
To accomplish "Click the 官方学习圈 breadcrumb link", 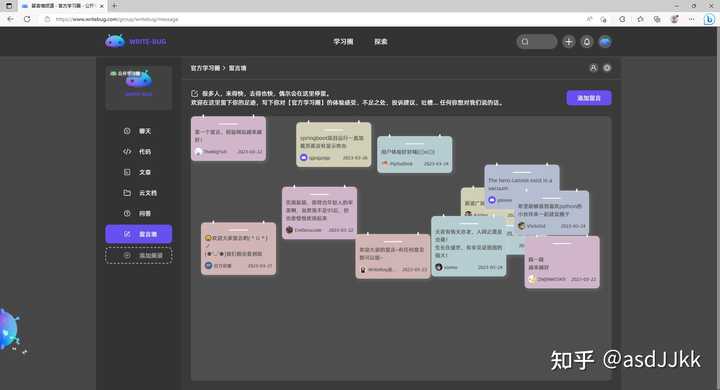I will point(205,68).
